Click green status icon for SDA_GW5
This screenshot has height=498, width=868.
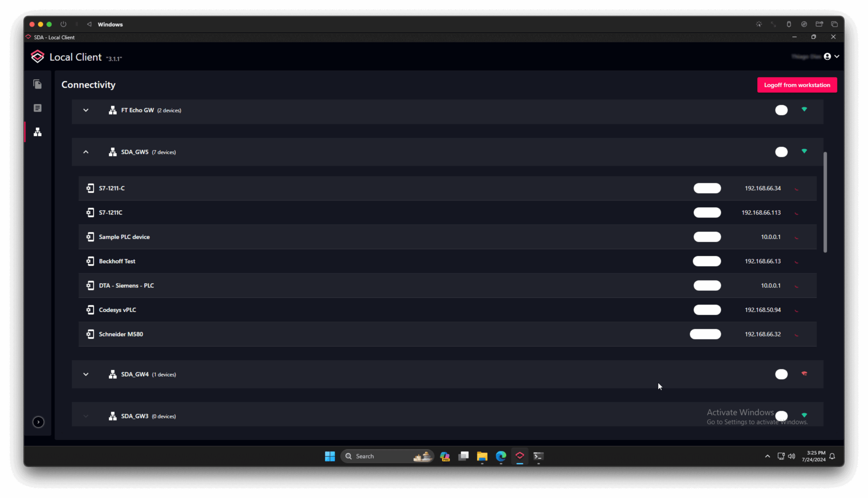[x=804, y=151]
